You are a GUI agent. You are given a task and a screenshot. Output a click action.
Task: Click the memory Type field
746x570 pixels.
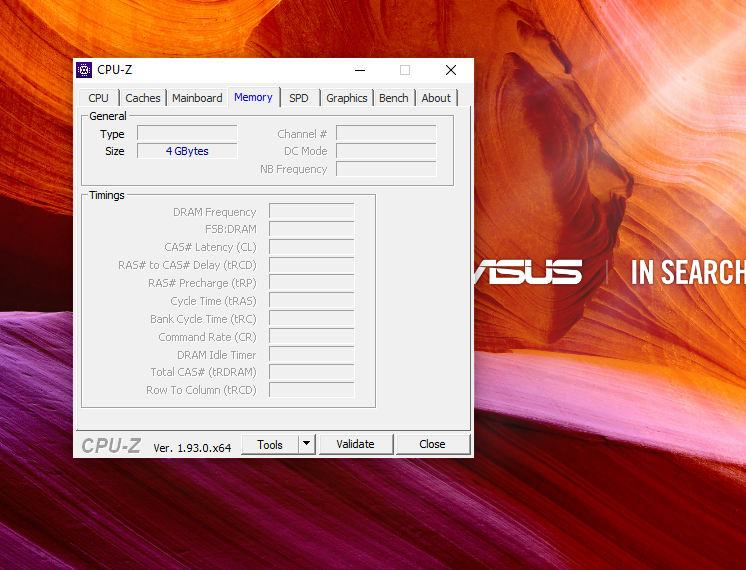187,133
